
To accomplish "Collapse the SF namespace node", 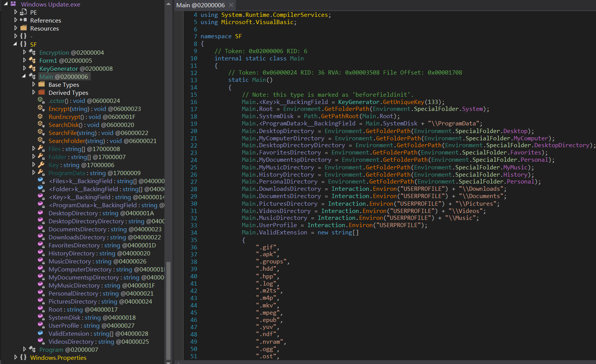I will 15,44.
